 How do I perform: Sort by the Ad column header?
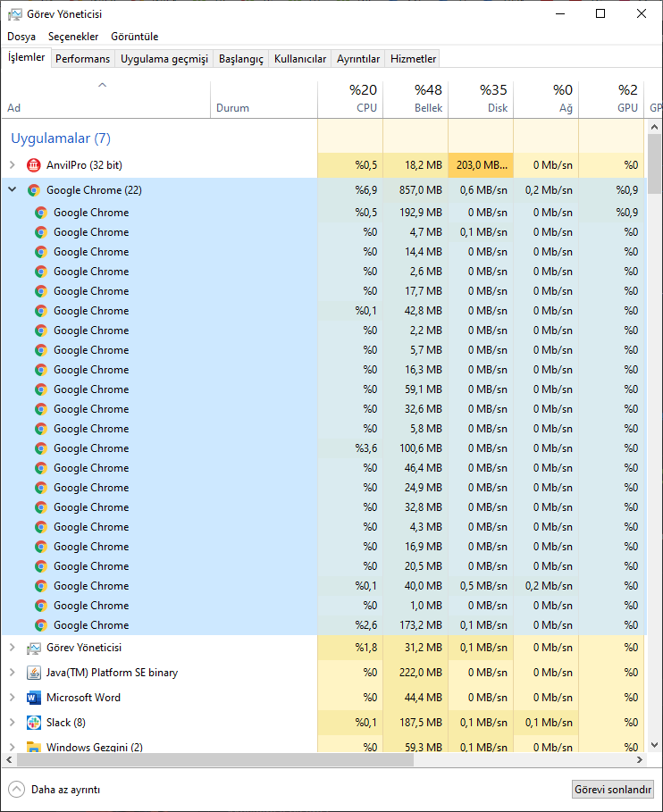tap(105, 99)
